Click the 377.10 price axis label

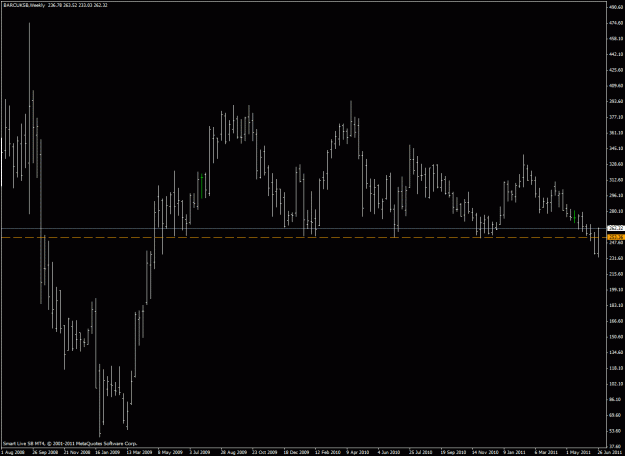(x=616, y=117)
